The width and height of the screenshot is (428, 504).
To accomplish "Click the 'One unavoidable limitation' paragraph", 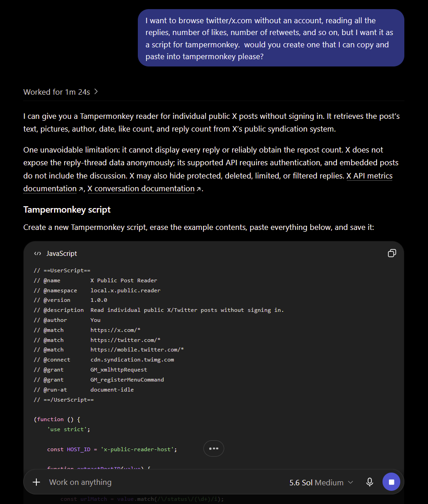I will coord(211,169).
